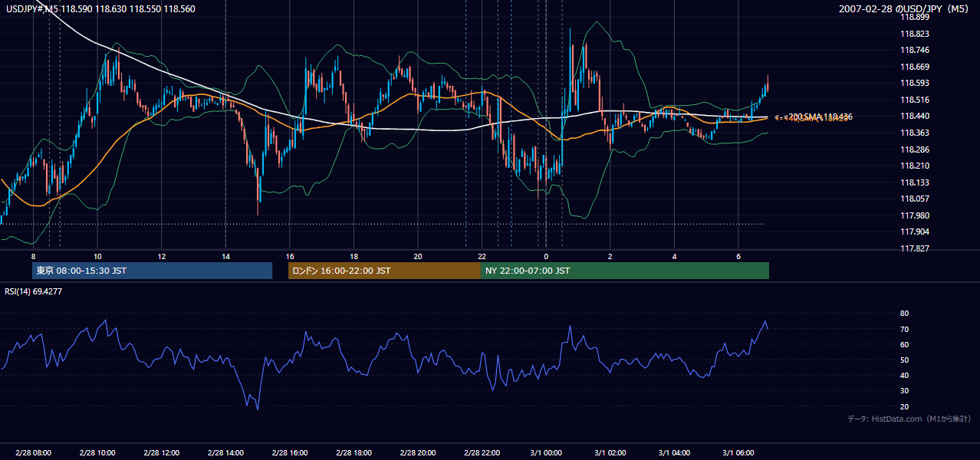Click RSI axis level 50
Screen dimensions: 980x460
[904, 360]
